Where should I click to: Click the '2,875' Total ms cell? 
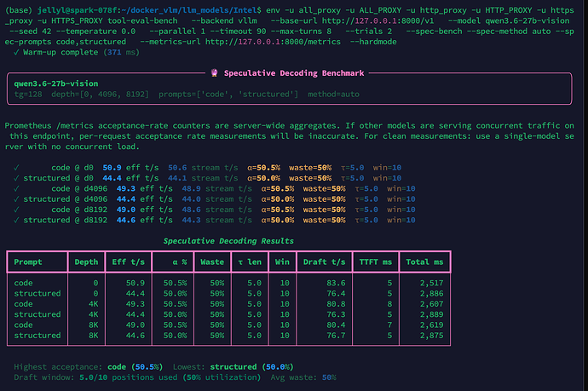coord(431,336)
